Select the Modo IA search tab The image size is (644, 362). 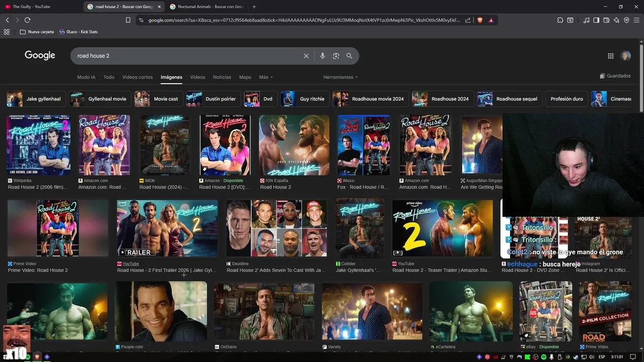pyautogui.click(x=86, y=77)
